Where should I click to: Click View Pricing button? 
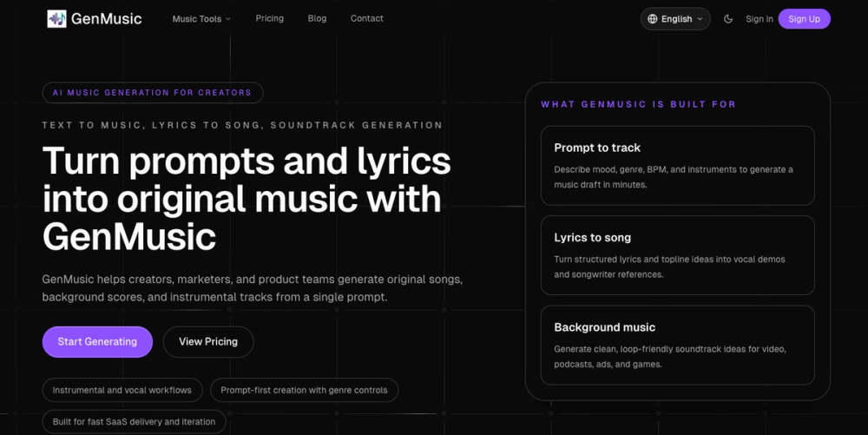tap(208, 341)
